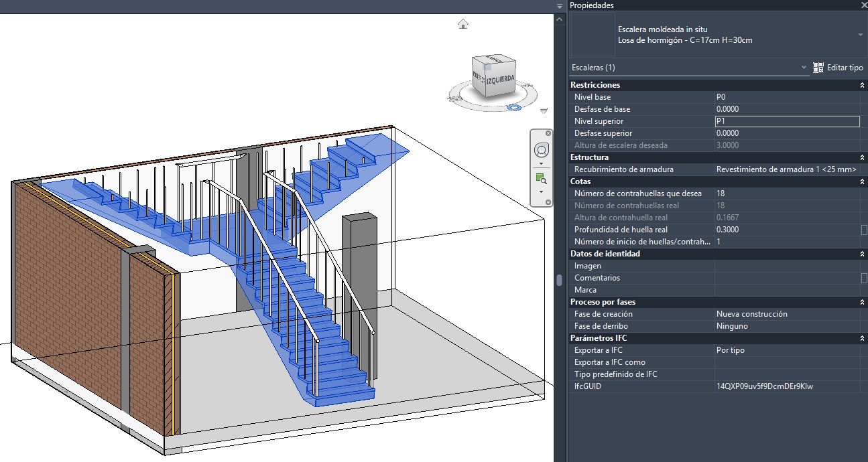Click the view window scroll up arrow
The image size is (868, 462).
click(x=559, y=21)
